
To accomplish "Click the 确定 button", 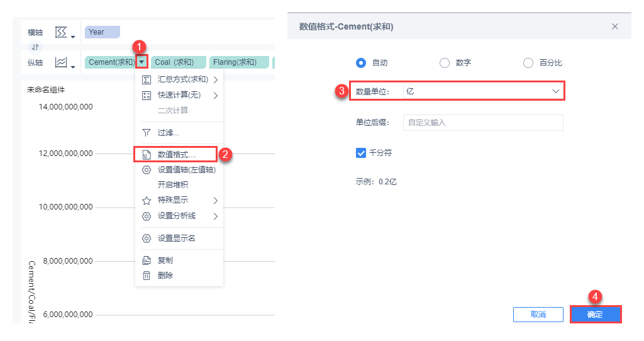I will [595, 315].
